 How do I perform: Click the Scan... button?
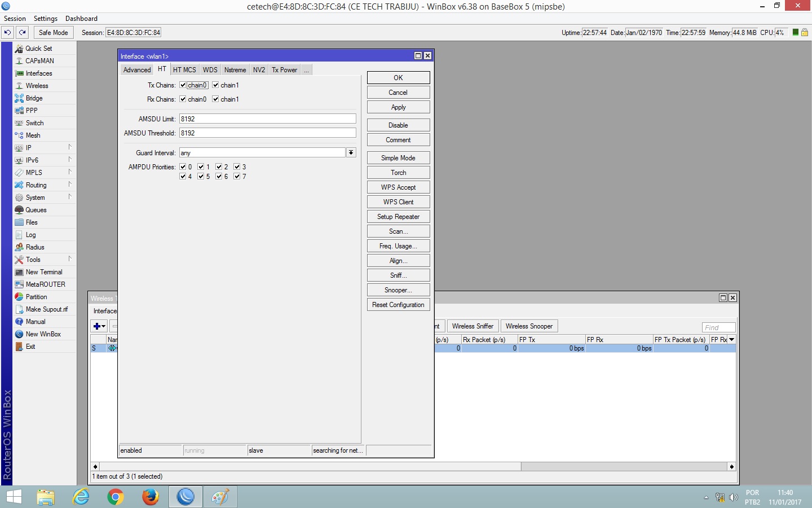point(398,231)
